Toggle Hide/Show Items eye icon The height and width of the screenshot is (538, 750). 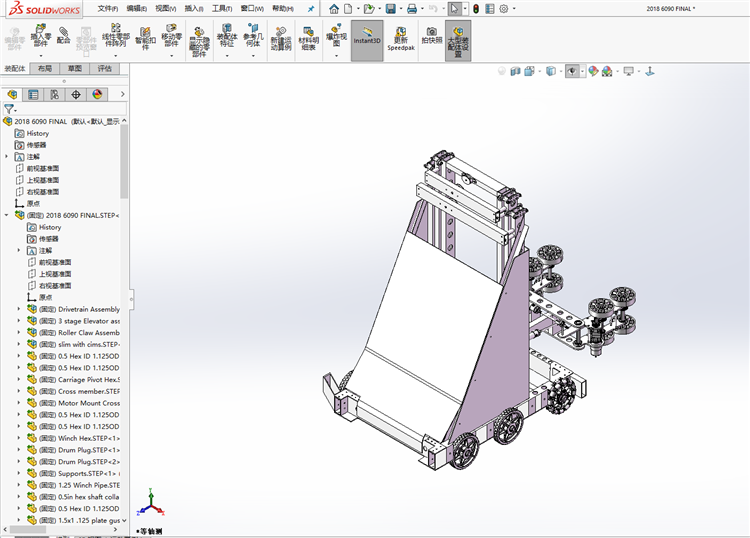click(572, 72)
